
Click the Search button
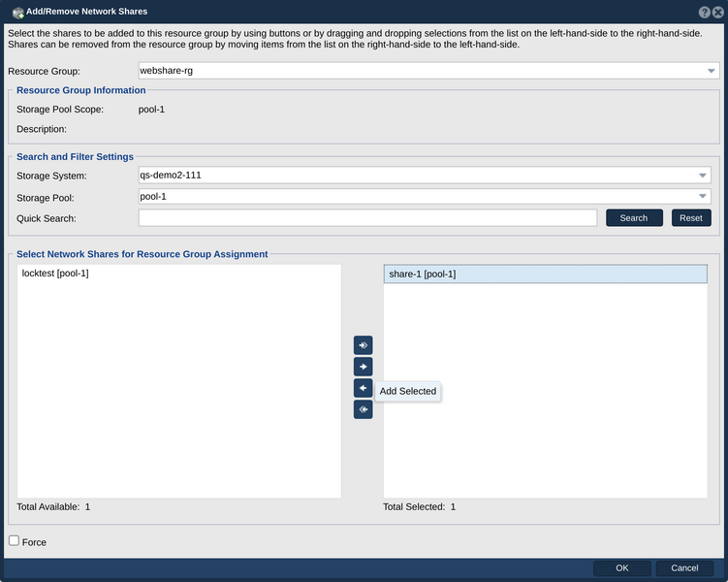[634, 218]
